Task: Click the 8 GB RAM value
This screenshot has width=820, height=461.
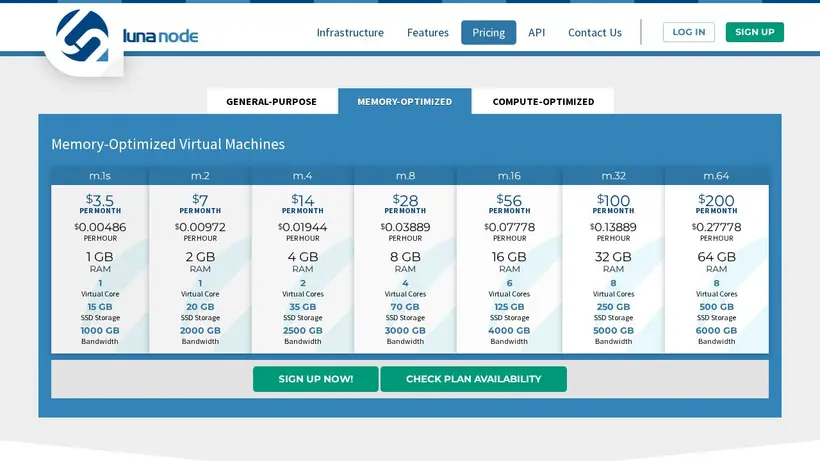Action: pyautogui.click(x=405, y=257)
